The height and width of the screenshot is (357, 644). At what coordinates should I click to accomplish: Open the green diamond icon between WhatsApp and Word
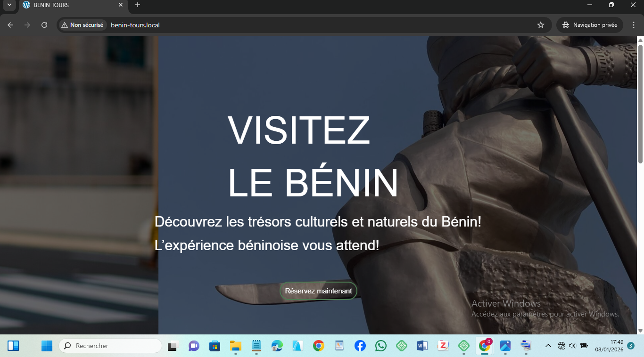pyautogui.click(x=402, y=346)
